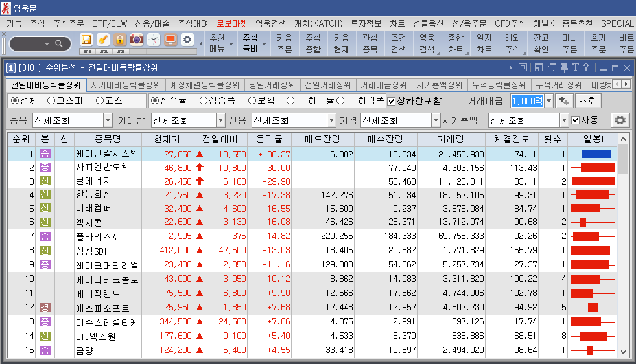Expand the 주식툴바 dropdown
This screenshot has width=636, height=364.
click(x=264, y=44)
